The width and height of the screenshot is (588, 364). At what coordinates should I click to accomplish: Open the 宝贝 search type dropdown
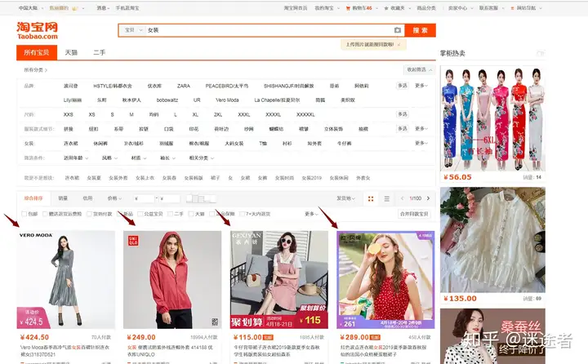133,30
